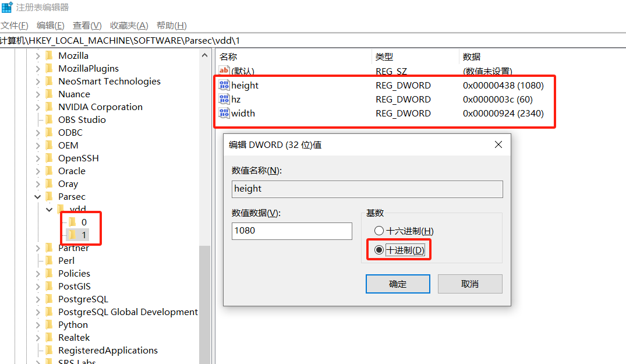
Task: Open the 文件(F) menu
Action: [15, 26]
